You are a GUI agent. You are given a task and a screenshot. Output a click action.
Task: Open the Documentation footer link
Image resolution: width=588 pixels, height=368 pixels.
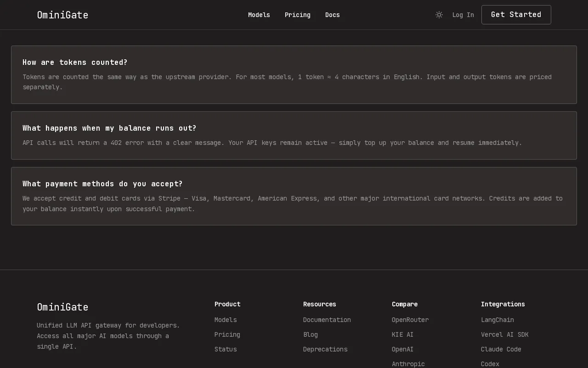coord(327,320)
